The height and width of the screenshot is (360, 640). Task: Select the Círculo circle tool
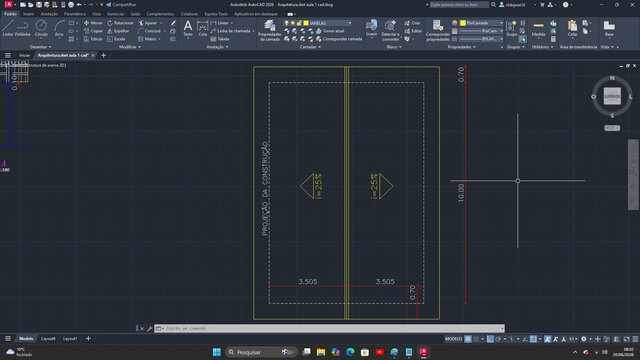41,28
